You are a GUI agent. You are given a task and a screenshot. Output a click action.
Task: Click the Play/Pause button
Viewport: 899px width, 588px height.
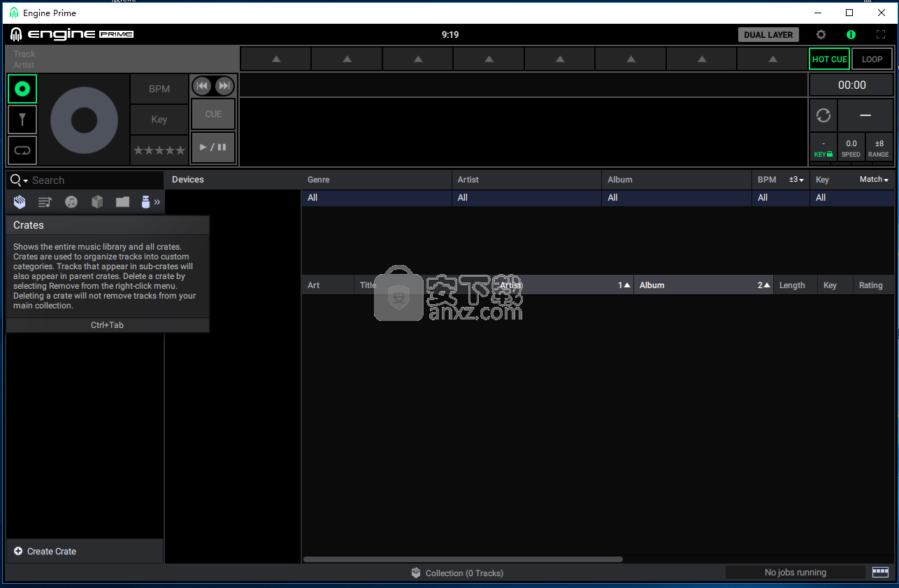point(213,148)
